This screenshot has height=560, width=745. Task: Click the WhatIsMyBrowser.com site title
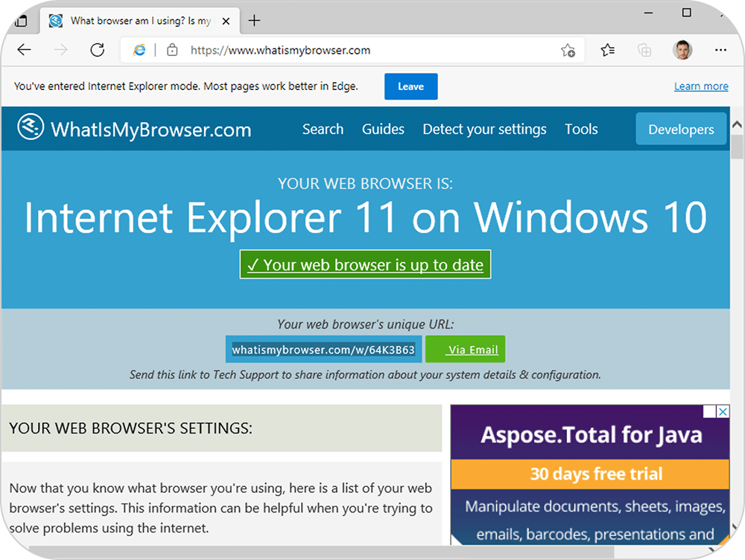151,129
